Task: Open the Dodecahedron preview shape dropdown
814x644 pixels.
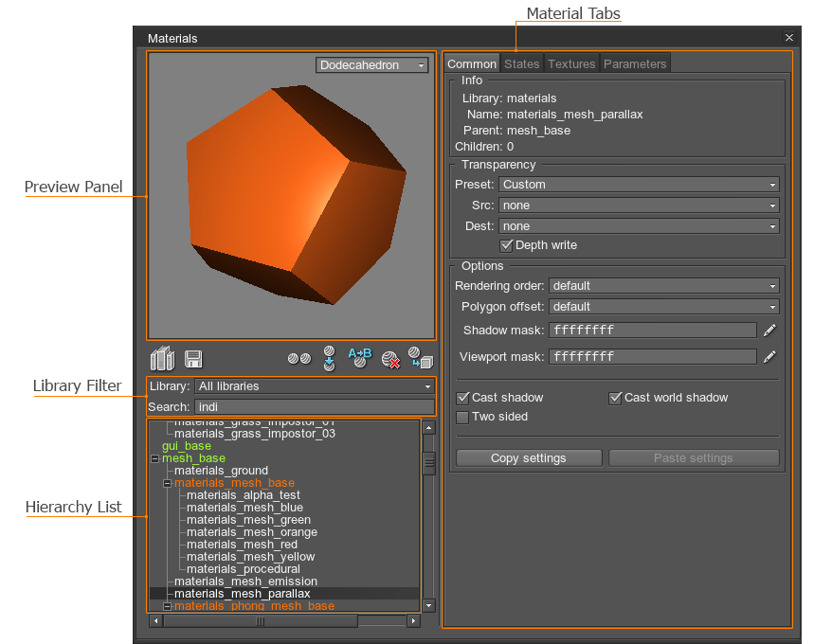Action: click(371, 64)
